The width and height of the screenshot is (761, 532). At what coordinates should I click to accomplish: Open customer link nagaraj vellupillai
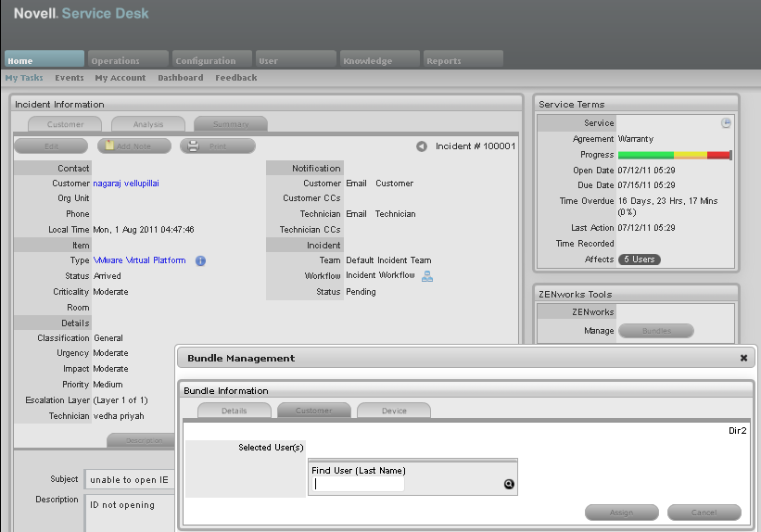133,184
